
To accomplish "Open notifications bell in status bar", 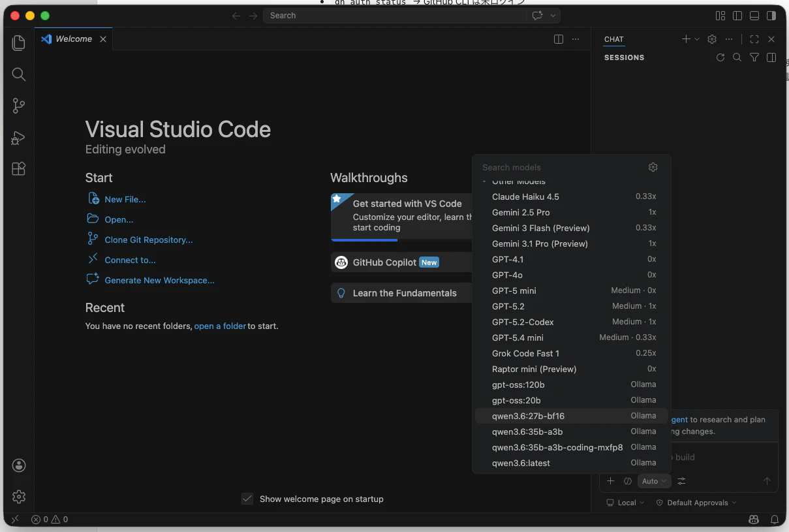I will pyautogui.click(x=775, y=520).
